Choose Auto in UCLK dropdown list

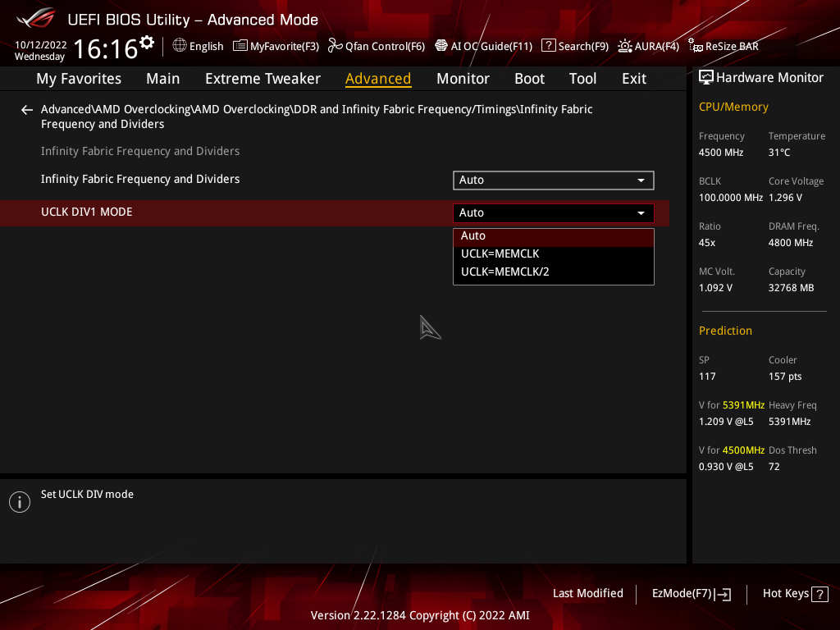coord(554,236)
